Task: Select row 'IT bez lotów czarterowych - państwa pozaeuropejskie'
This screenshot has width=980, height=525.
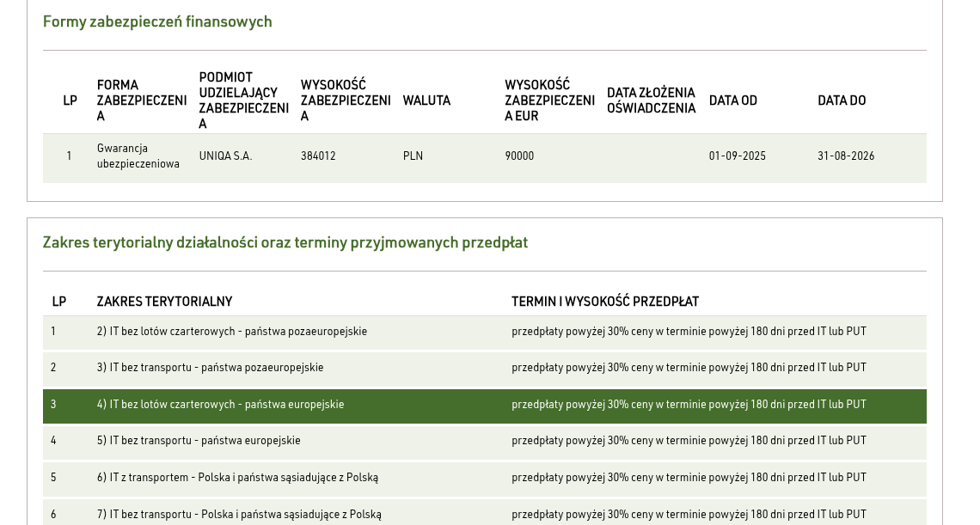Action: click(232, 332)
